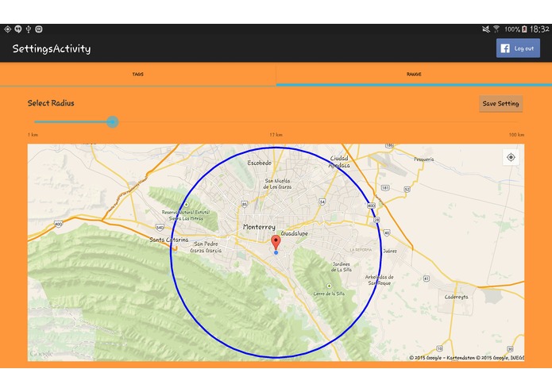
Task: Tap the muted sound status icon
Action: coord(486,29)
